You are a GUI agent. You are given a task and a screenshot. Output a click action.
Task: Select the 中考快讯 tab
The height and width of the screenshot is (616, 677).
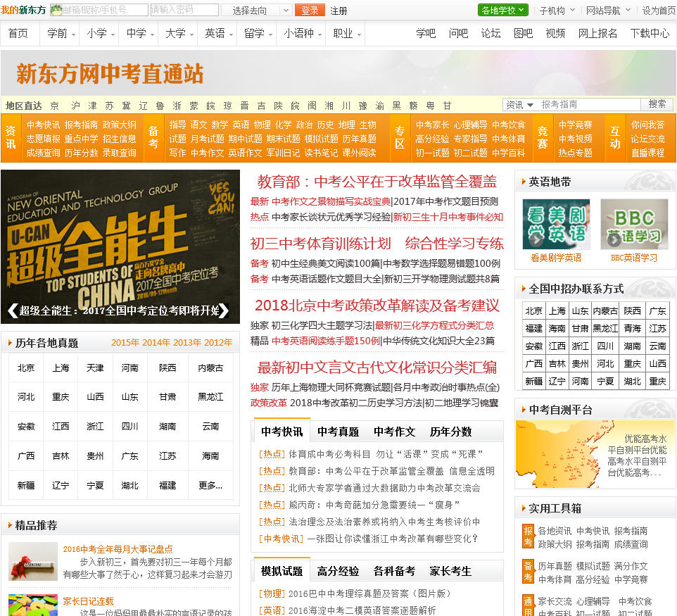click(282, 432)
